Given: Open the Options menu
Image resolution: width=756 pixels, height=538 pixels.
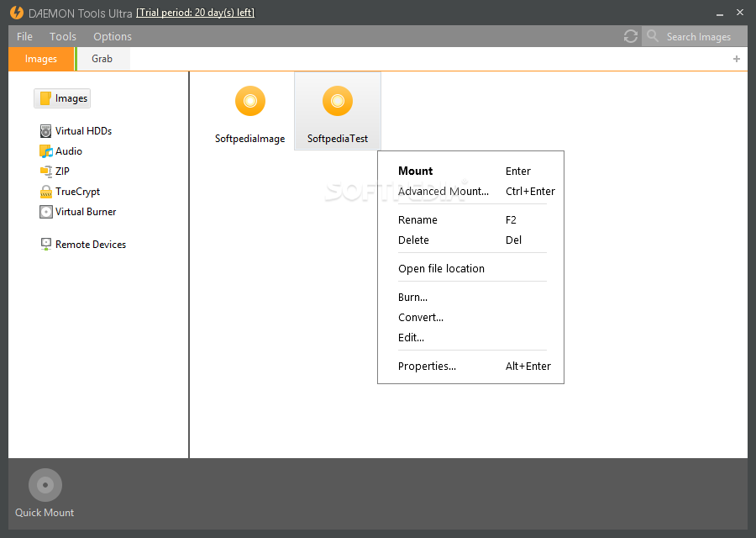Looking at the screenshot, I should coord(113,37).
